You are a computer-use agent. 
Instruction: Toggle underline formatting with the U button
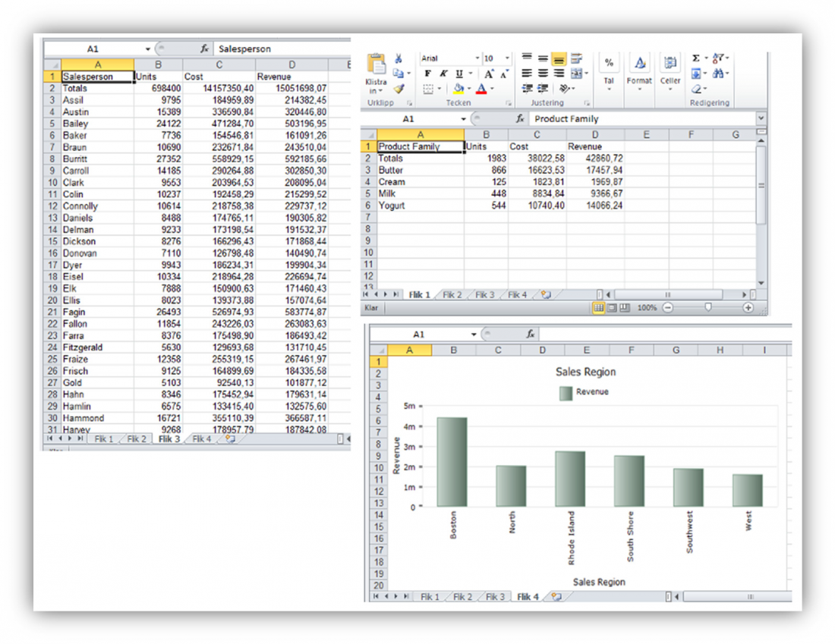click(x=459, y=74)
